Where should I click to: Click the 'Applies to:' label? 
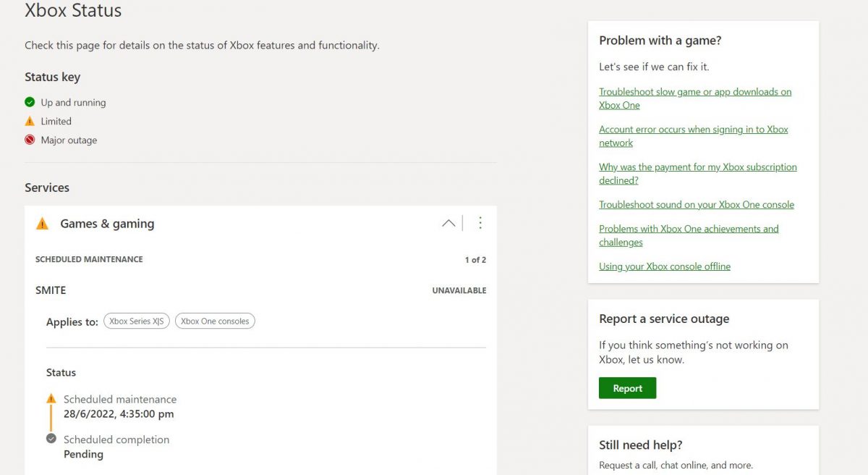(72, 322)
